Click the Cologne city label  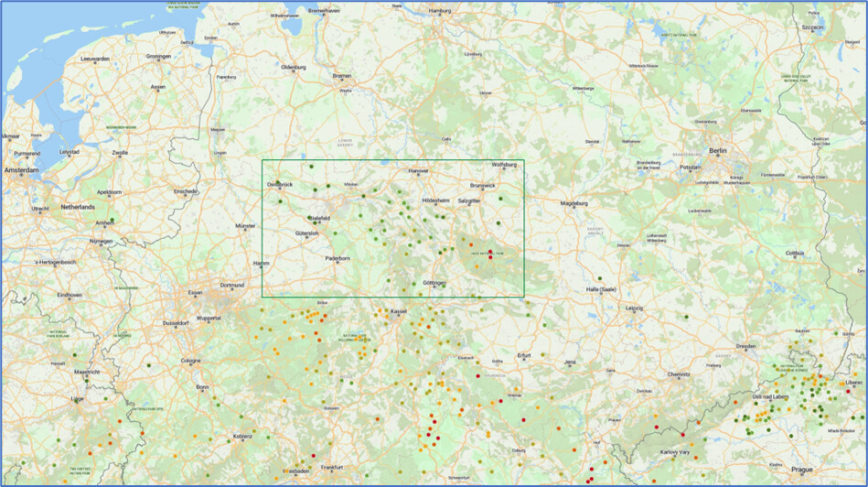(190, 361)
